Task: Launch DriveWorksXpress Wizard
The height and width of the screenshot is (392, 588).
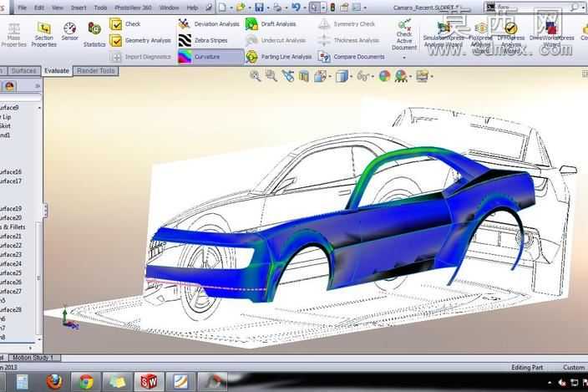Action: (551, 35)
